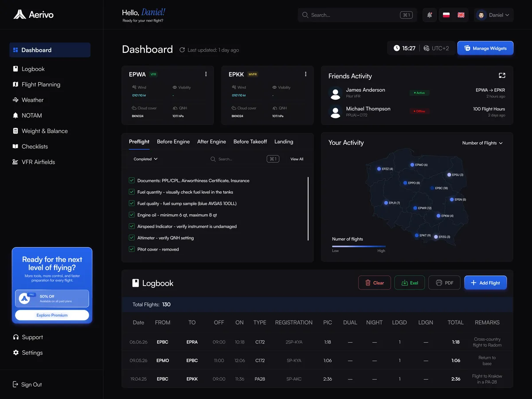
Task: Click the Clear logbook button
Action: tap(375, 283)
